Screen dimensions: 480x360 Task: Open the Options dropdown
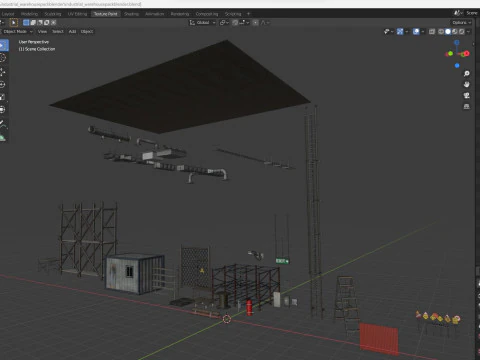(461, 23)
